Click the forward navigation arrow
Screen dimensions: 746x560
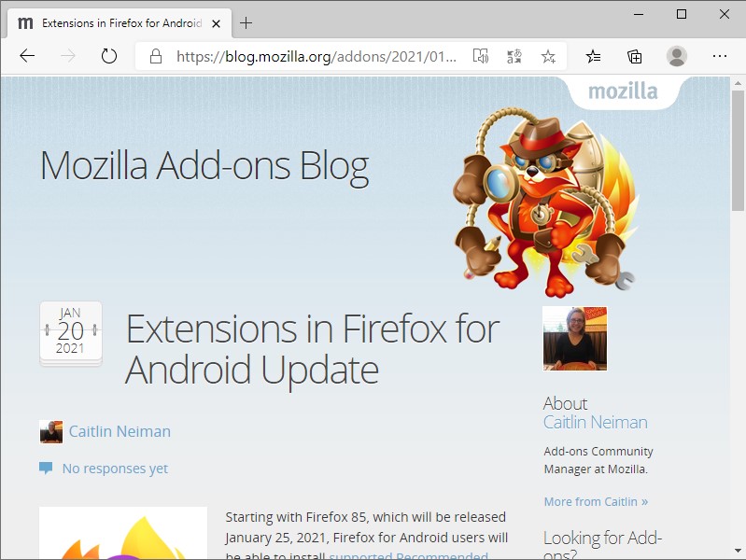coord(68,56)
